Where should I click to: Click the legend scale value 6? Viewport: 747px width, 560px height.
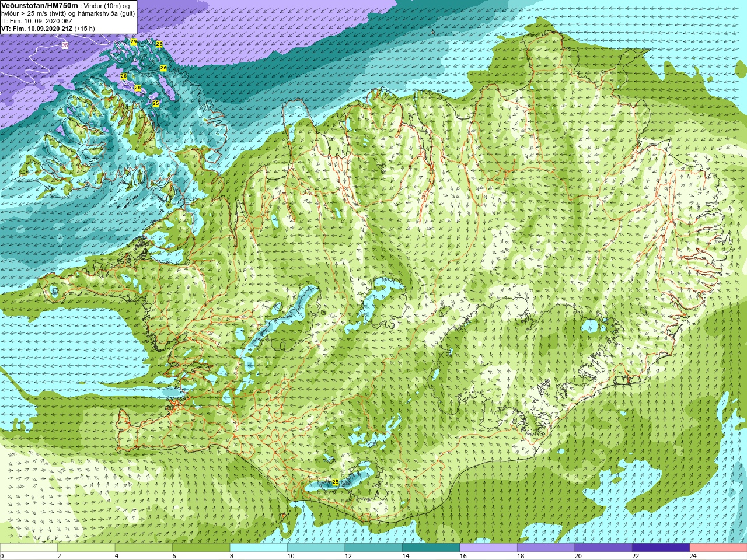click(x=174, y=556)
